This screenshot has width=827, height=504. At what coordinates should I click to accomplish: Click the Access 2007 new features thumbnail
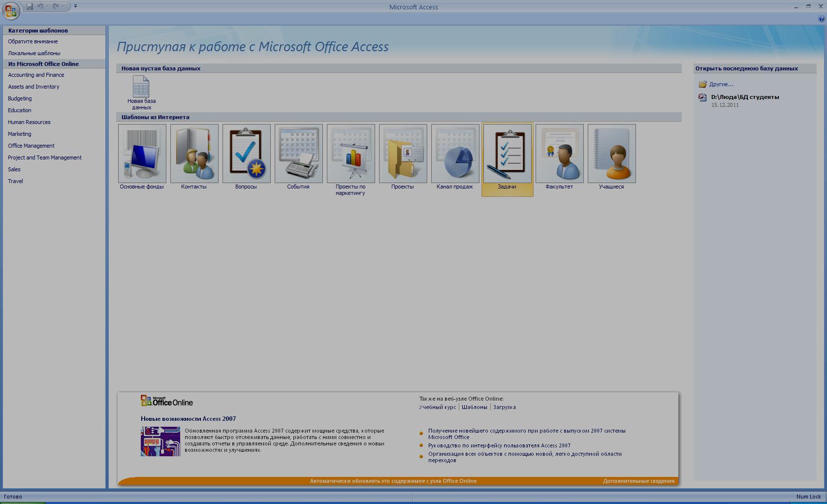(160, 441)
